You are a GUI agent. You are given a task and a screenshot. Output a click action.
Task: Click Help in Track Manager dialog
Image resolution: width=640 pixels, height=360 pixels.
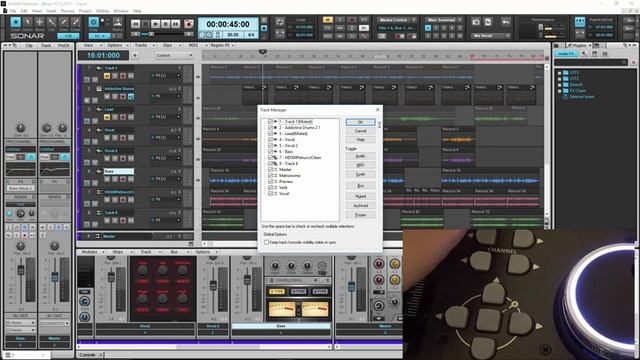[x=360, y=140]
